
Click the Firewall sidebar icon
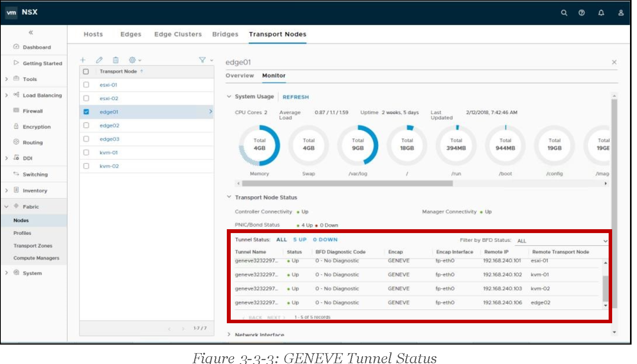coord(16,110)
